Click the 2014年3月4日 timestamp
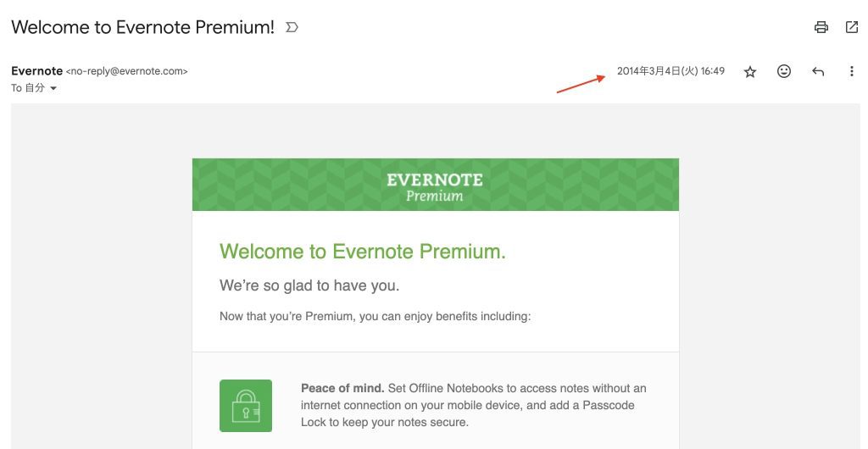This screenshot has height=449, width=868. 670,71
